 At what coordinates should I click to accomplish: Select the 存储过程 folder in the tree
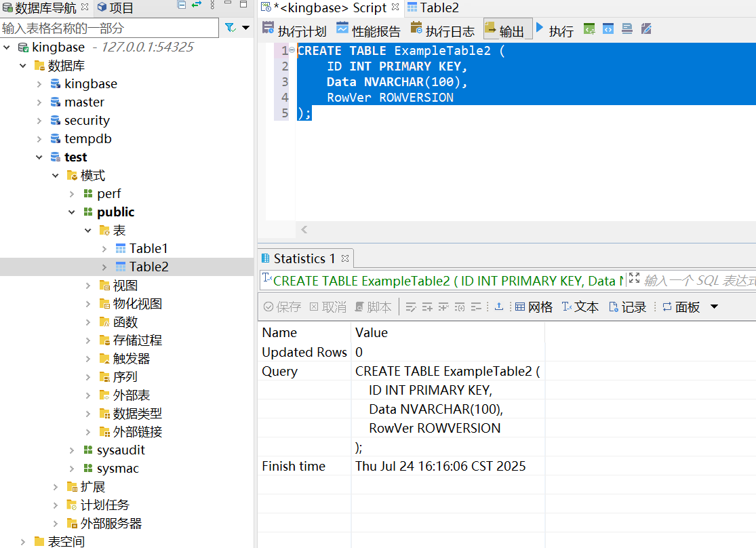click(x=137, y=340)
